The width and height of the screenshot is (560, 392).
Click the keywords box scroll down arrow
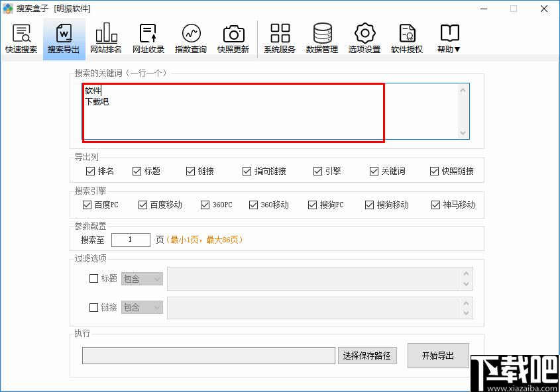463,132
